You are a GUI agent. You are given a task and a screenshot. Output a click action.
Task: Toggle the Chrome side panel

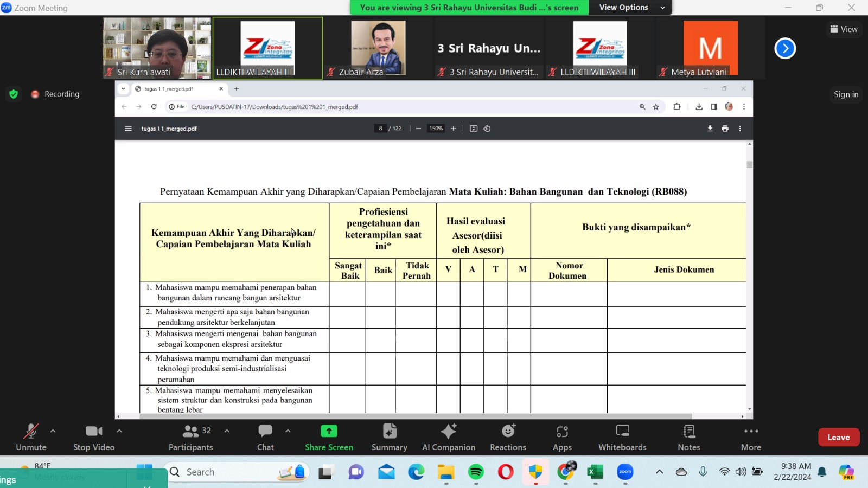[x=714, y=107]
